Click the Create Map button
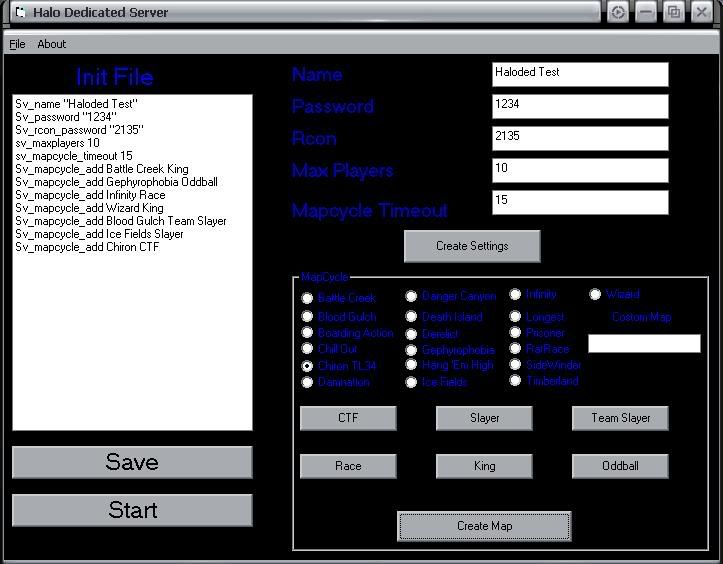This screenshot has width=723, height=564. (x=484, y=526)
